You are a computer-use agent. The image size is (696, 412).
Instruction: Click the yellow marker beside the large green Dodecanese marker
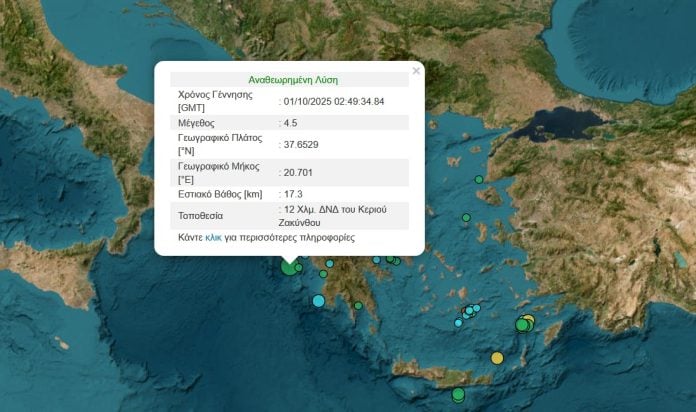tap(530, 320)
